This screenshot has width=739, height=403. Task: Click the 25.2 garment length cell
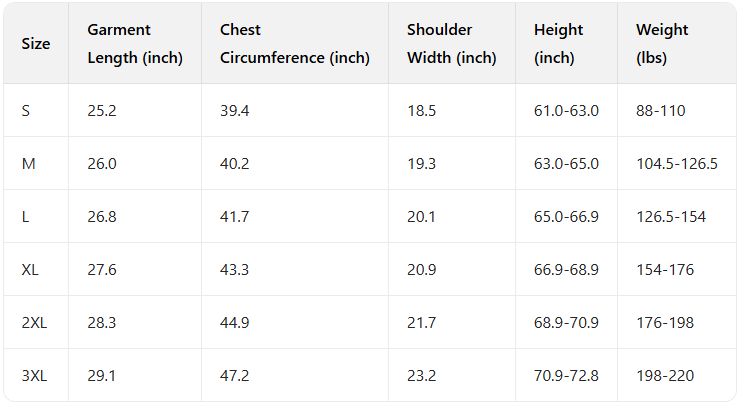(x=102, y=110)
